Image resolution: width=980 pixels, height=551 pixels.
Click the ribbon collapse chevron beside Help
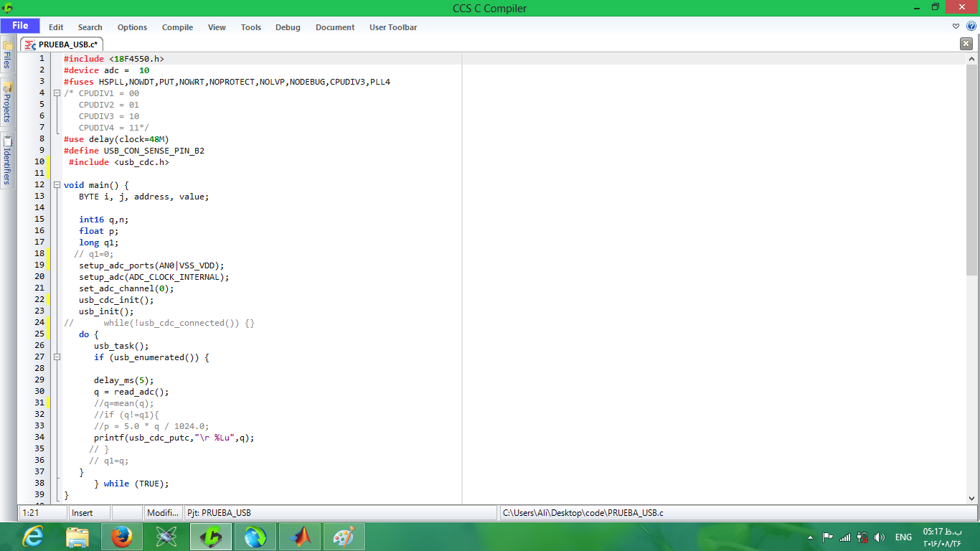click(956, 27)
